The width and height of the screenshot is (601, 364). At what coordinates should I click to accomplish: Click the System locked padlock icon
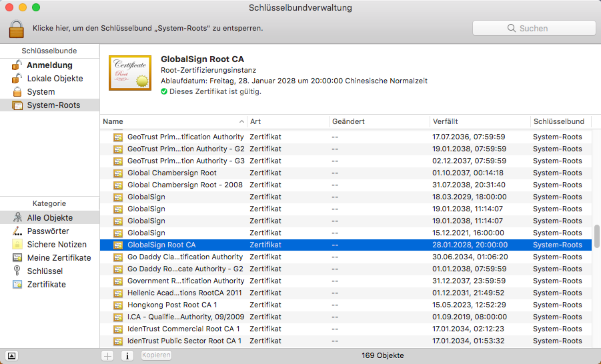click(x=17, y=91)
